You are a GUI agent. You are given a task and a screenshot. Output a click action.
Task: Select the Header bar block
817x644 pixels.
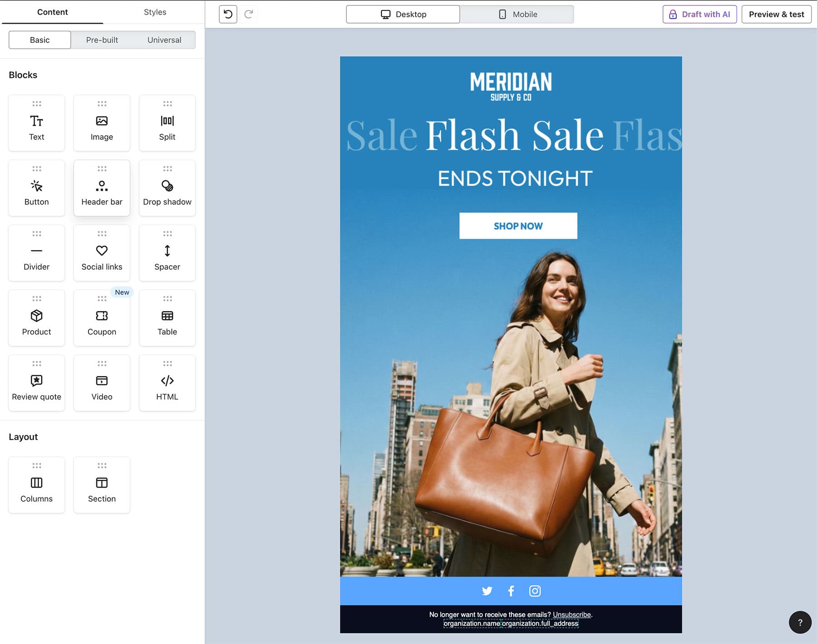click(102, 188)
